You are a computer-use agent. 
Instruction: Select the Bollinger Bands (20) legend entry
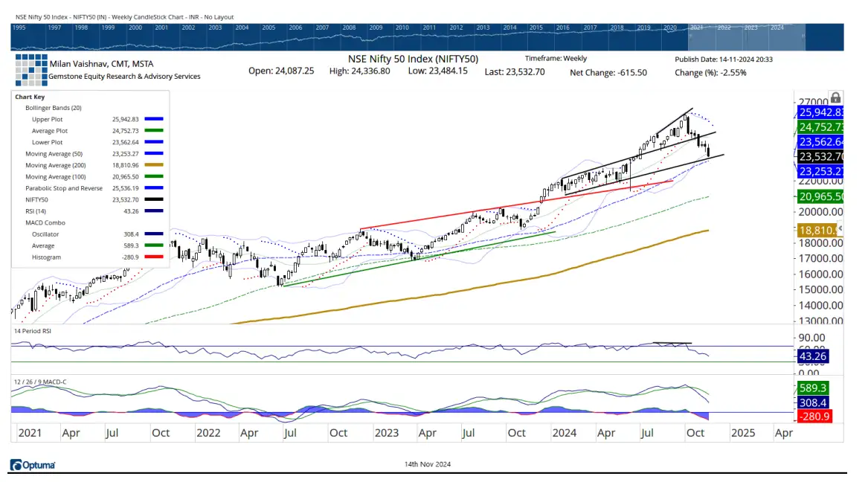click(53, 108)
